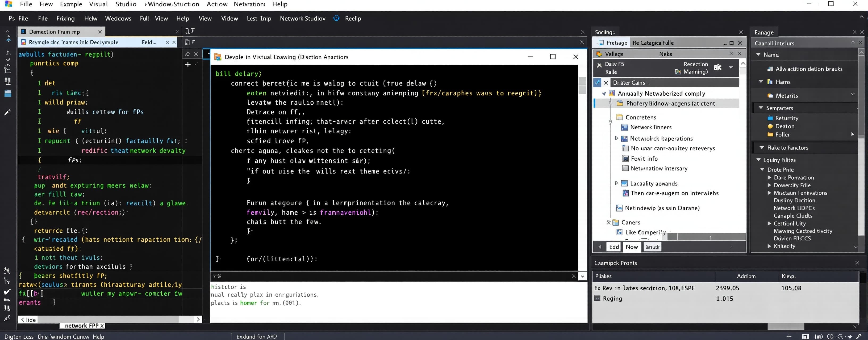Image resolution: width=868 pixels, height=340 pixels.
Task: Click the blue up-arrow icon in left sidebar
Action: coord(8,39)
